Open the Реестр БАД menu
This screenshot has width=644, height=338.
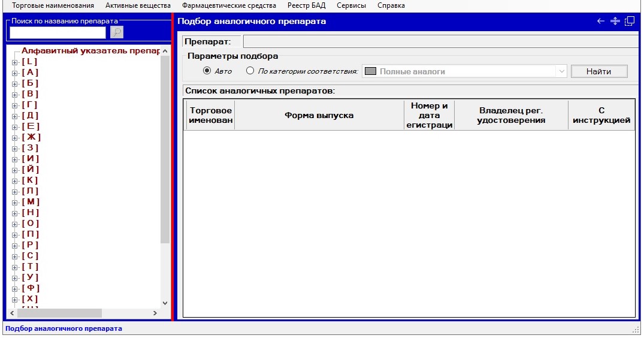coord(306,5)
